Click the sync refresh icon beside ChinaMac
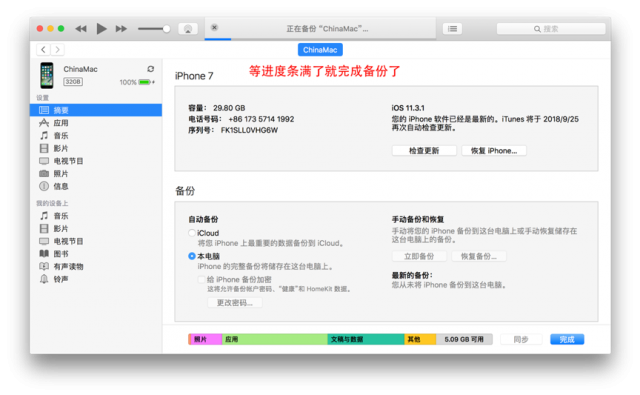The height and width of the screenshot is (395, 640). pyautogui.click(x=151, y=69)
